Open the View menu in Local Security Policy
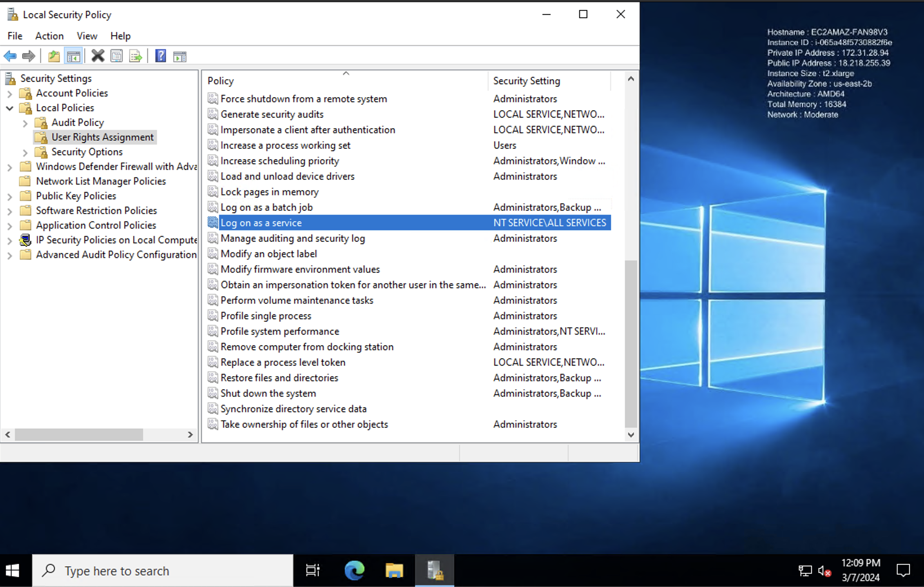 [85, 36]
